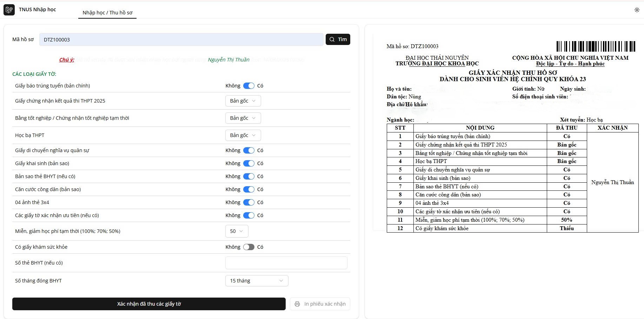644x319 pixels.
Task: Click the Tìm search button
Action: click(x=338, y=39)
